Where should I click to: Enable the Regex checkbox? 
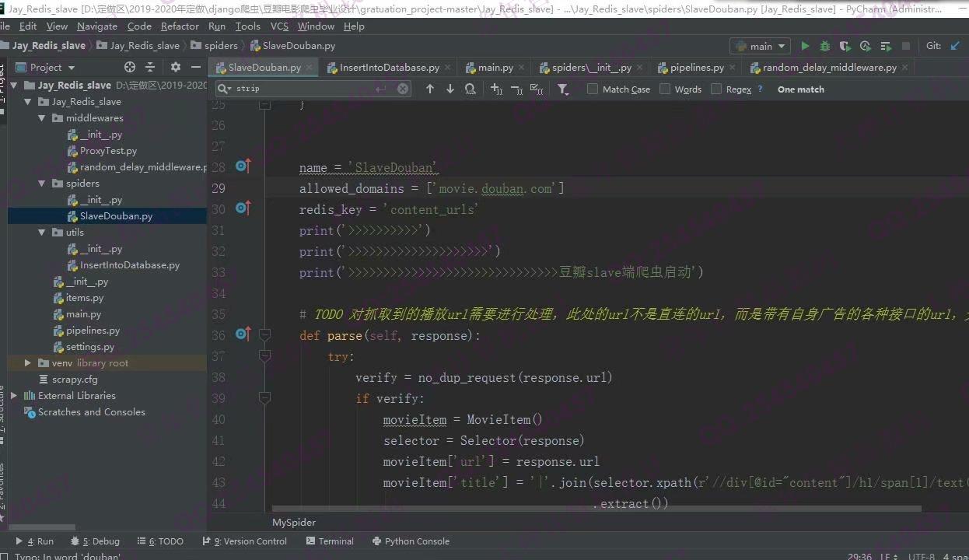[x=716, y=89]
